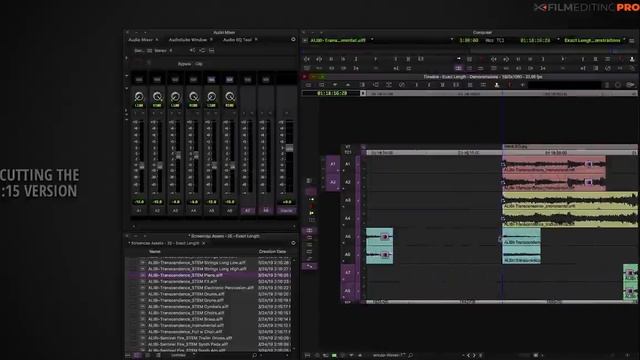Select the pink audio clip on track A1

click(553, 164)
